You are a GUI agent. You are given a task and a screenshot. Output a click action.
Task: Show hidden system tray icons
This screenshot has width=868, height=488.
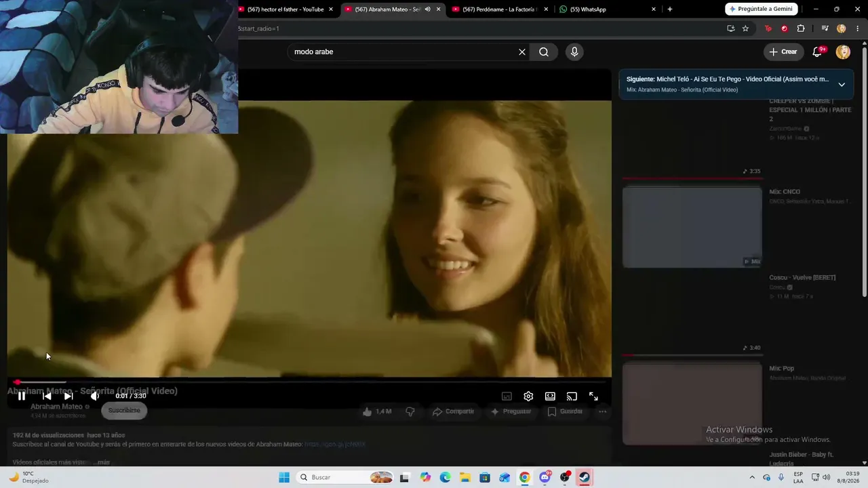(751, 477)
